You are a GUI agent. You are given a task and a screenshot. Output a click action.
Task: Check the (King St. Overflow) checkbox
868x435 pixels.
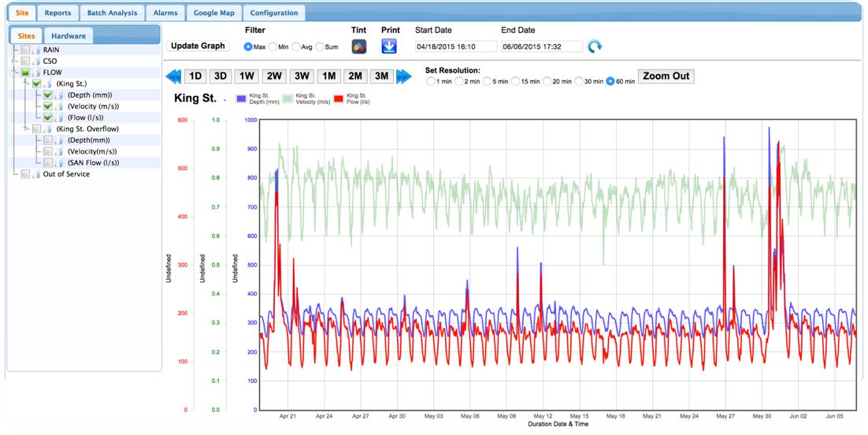[x=36, y=129]
